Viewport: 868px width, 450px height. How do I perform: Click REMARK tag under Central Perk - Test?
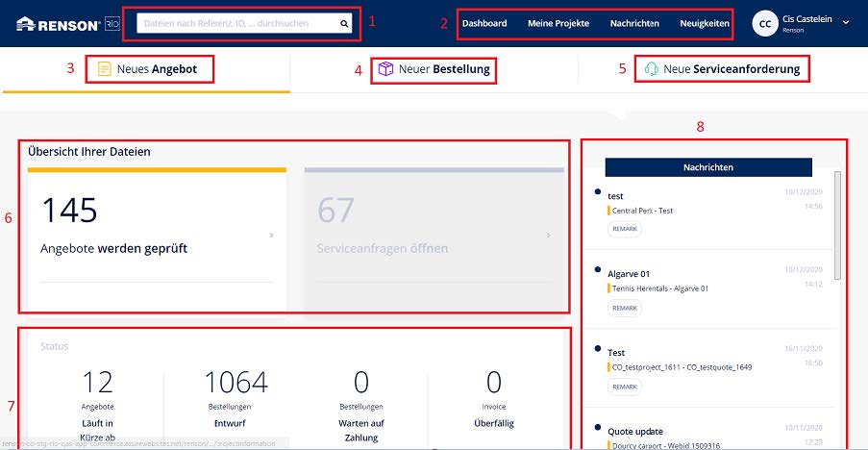coord(625,229)
